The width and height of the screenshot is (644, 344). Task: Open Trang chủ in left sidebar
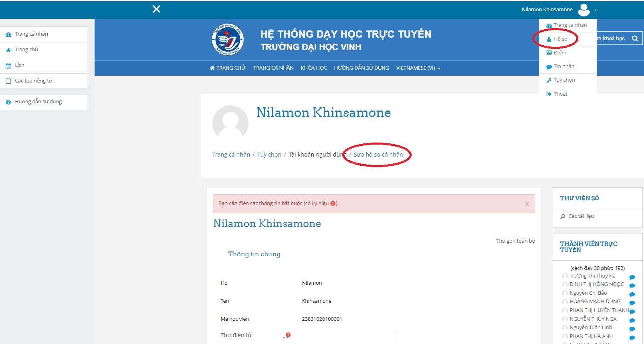44,50
